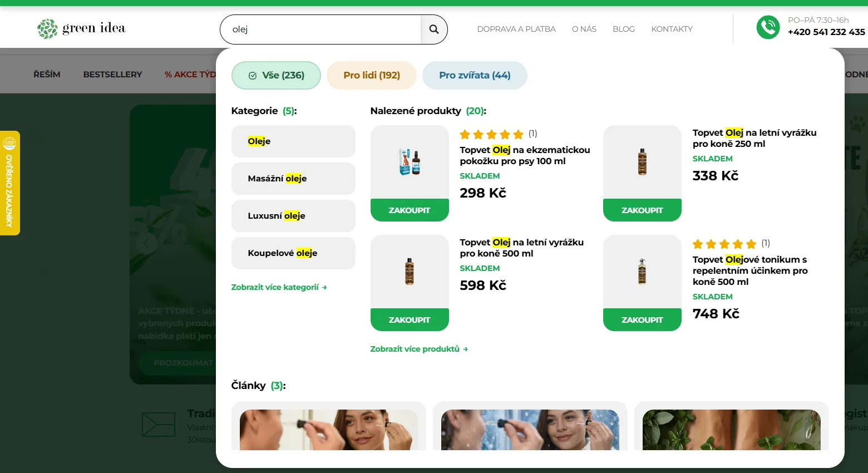Click the previous slide arrow on banner

tap(146, 243)
